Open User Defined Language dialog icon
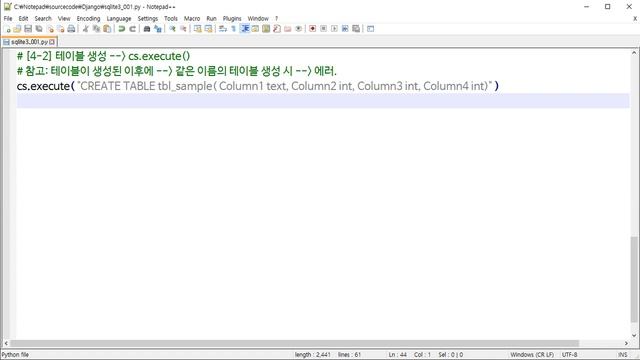 [255, 29]
